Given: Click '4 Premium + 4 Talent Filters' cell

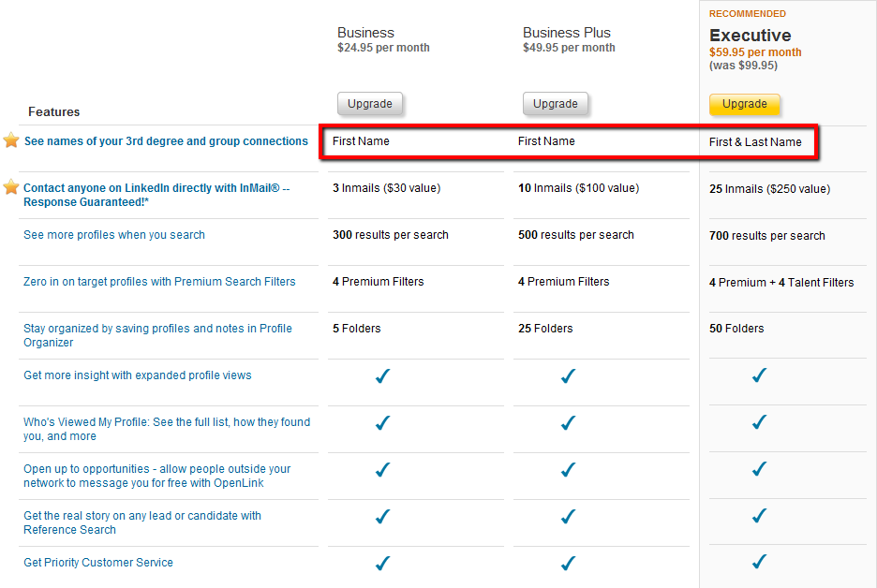Looking at the screenshot, I should click(x=781, y=282).
